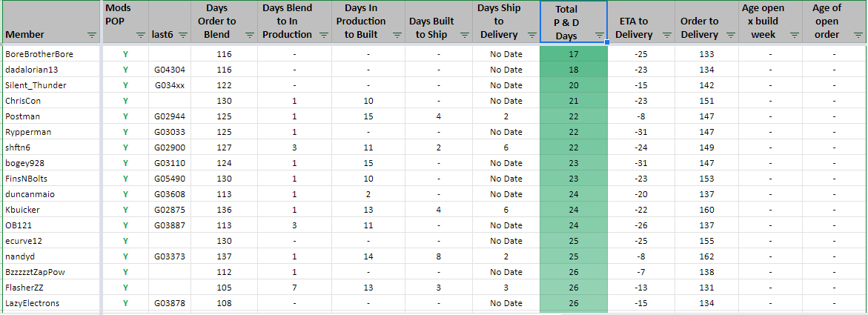Select the member name cell Silent_Thunder
868x315 pixels.
[x=36, y=85]
